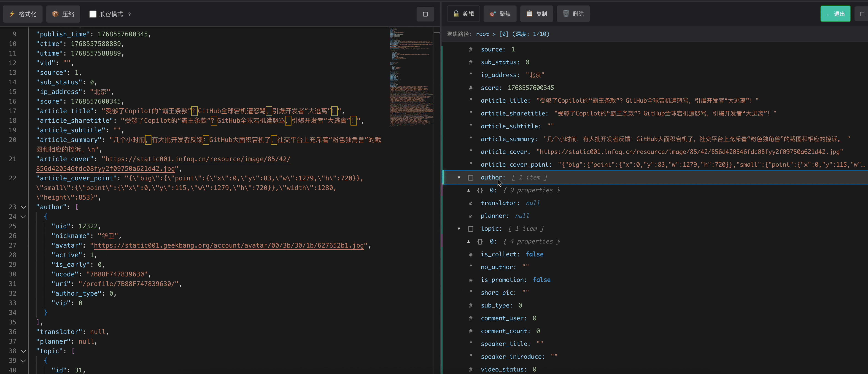868x374 pixels.
Task: Click line number 17 in the gutter
Action: coord(12,111)
